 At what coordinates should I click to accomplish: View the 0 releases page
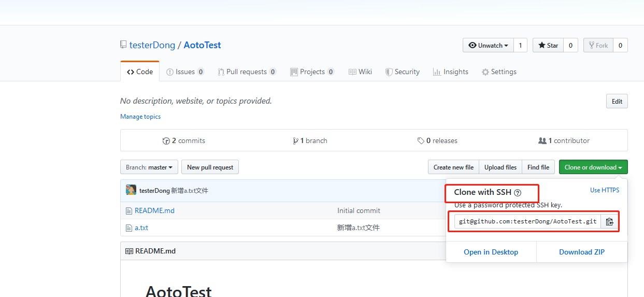point(437,140)
